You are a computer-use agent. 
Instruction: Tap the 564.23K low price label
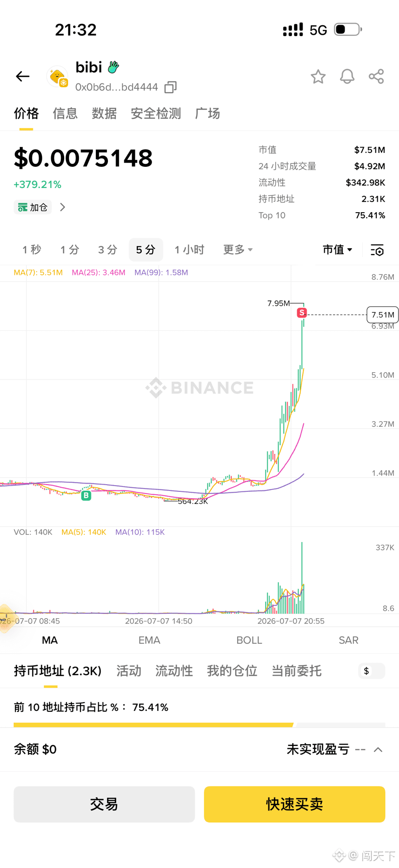coord(193,502)
